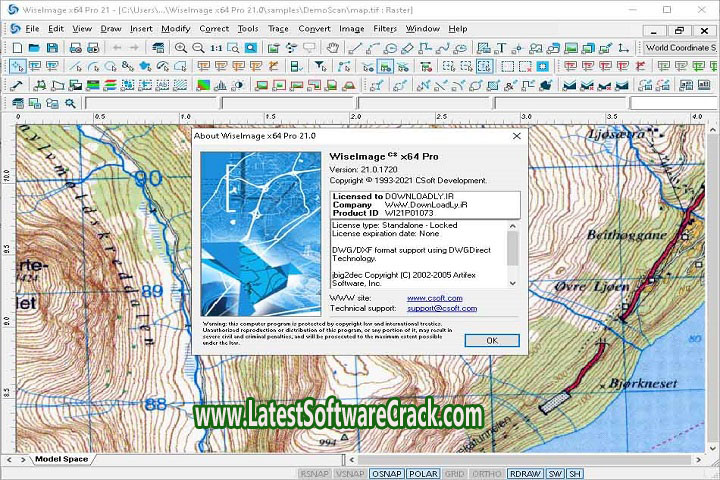Screen dimensions: 720x480
Task: Toggle OSNAP in the status bar
Action: point(385,473)
